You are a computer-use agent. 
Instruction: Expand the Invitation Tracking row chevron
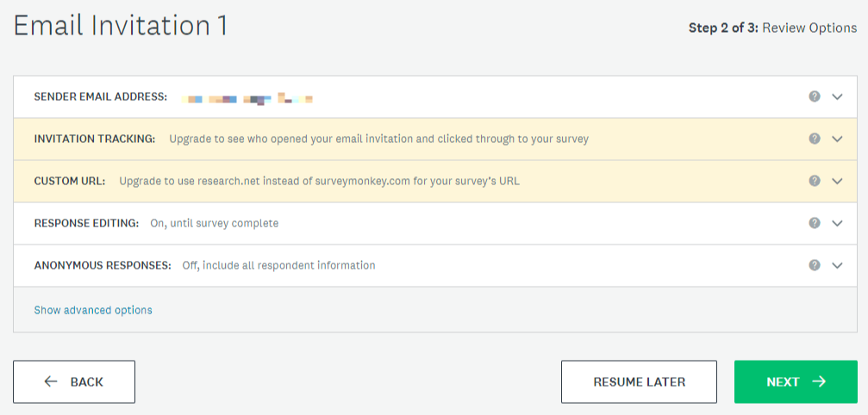[836, 139]
